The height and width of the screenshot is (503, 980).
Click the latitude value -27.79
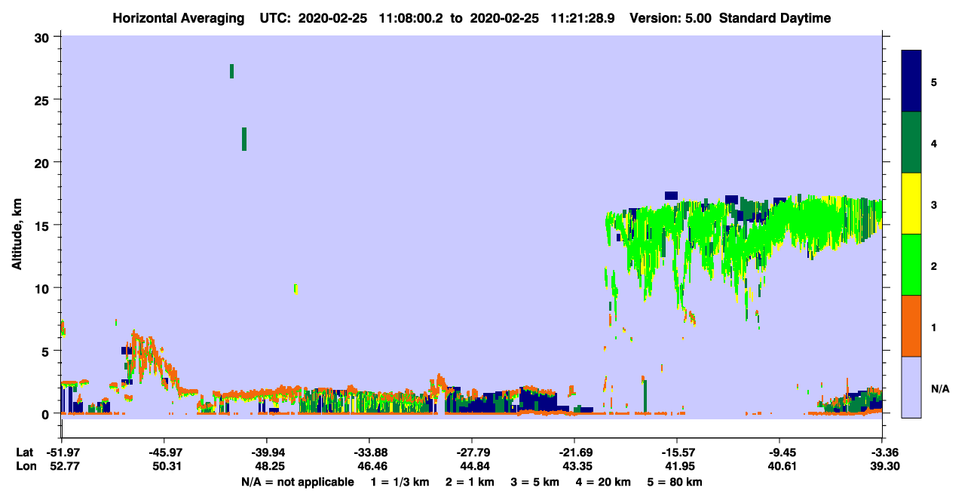[472, 452]
